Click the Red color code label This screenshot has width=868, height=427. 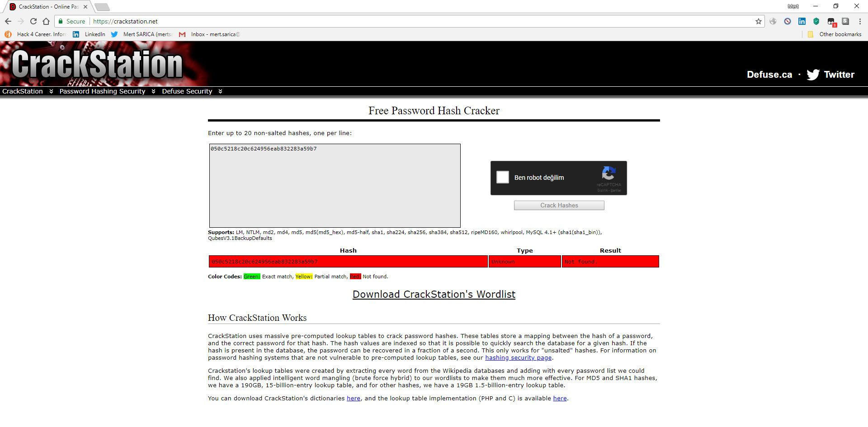click(355, 277)
